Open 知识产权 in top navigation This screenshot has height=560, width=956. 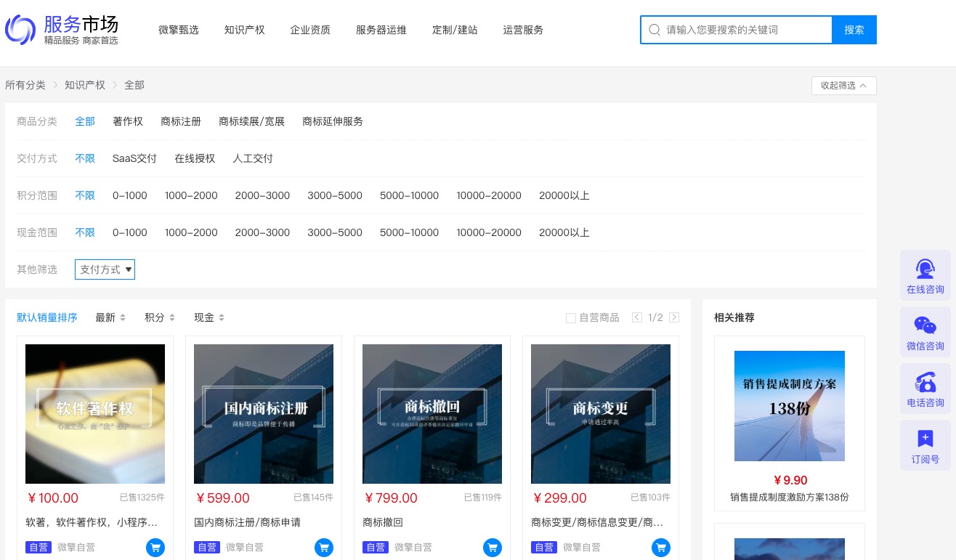[x=245, y=30]
